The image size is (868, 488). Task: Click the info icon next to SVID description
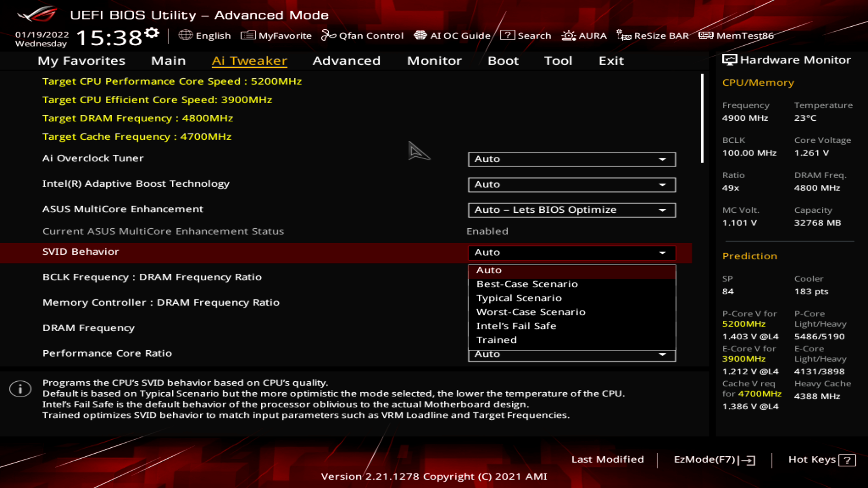[x=20, y=389]
